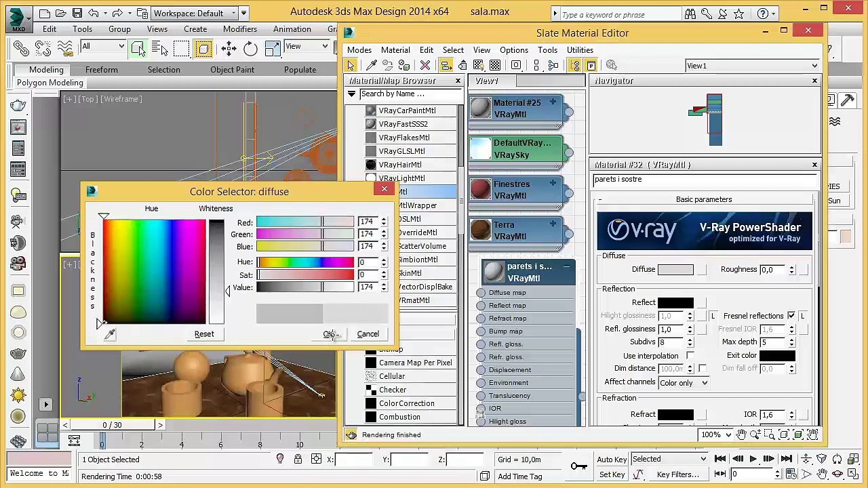Image resolution: width=868 pixels, height=488 pixels.
Task: Collapse the Search by Name browser expander arrow
Action: tap(351, 94)
